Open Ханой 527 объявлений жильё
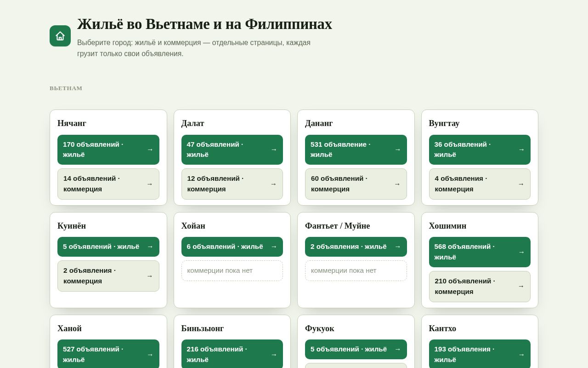Screen dimensions: 588x368 coord(108,354)
